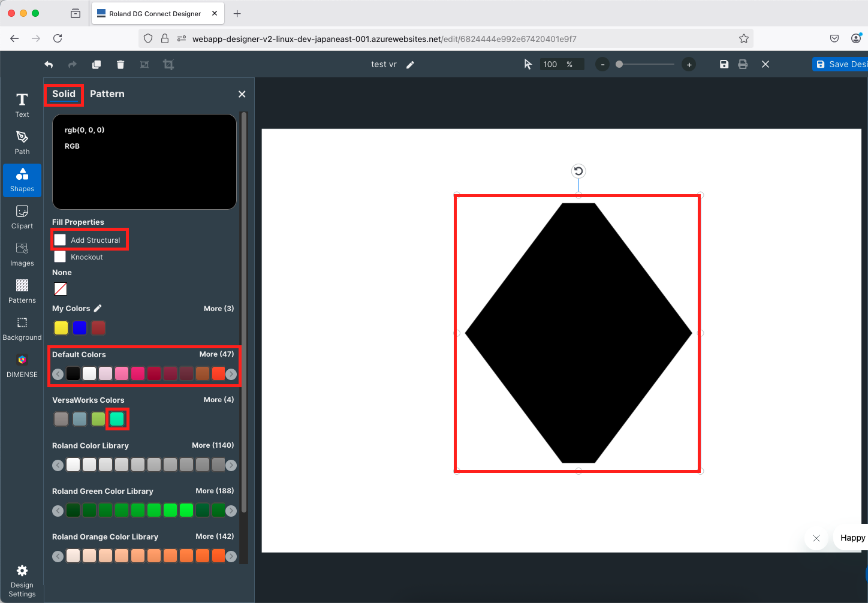This screenshot has height=603, width=868.
Task: Click the crop tool icon
Action: point(168,64)
